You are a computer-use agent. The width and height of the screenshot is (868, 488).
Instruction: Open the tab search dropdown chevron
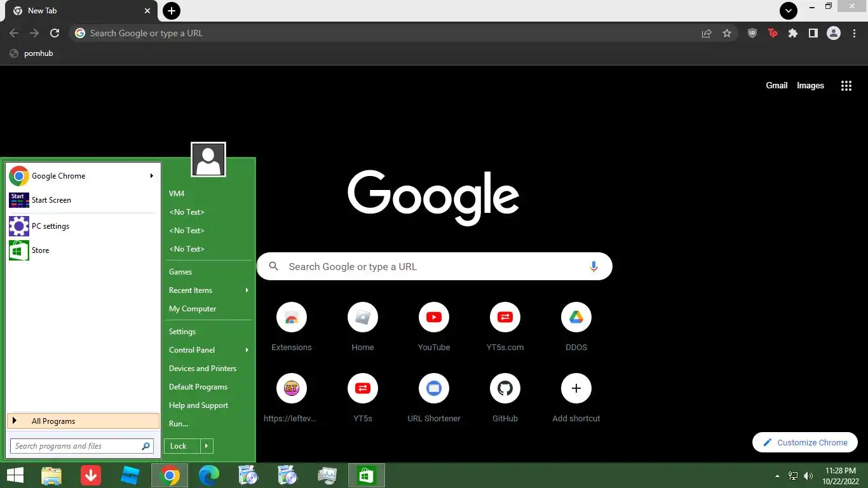[x=789, y=11]
